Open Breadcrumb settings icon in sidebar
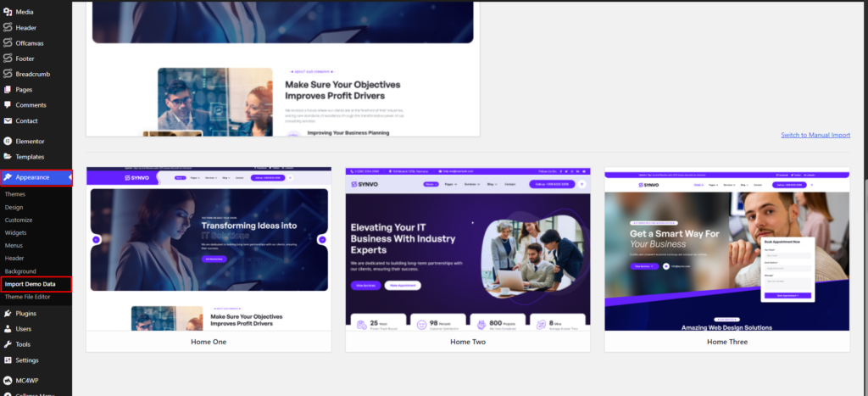This screenshot has width=868, height=396. pos(8,74)
